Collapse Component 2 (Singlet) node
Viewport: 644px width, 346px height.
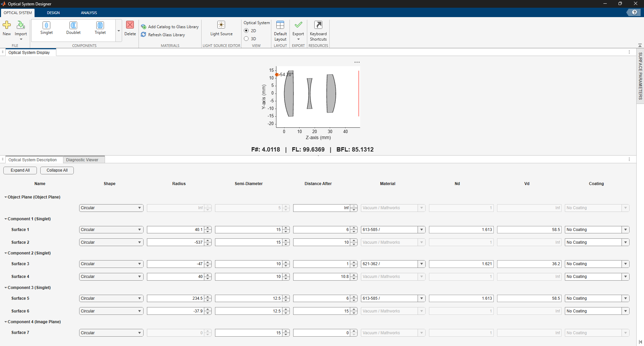[x=6, y=253]
